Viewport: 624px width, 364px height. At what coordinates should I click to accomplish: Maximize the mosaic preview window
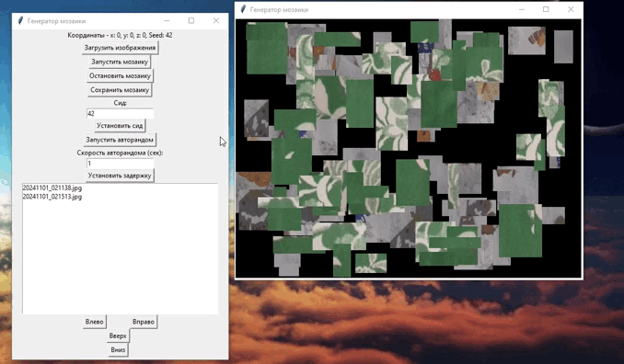[x=546, y=9]
